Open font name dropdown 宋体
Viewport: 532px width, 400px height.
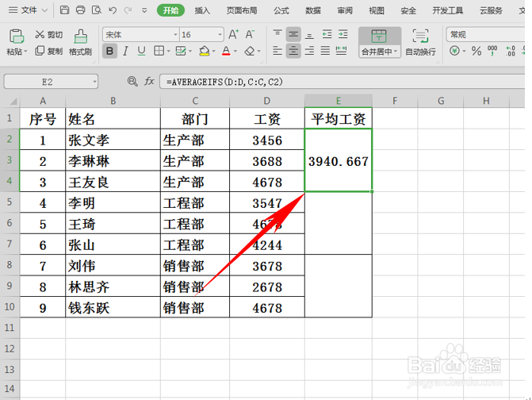point(175,35)
